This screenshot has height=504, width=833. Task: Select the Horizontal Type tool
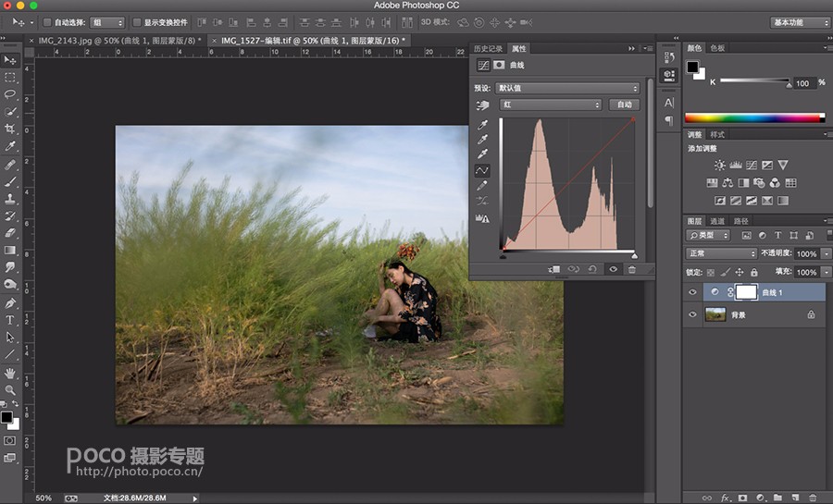(x=10, y=320)
